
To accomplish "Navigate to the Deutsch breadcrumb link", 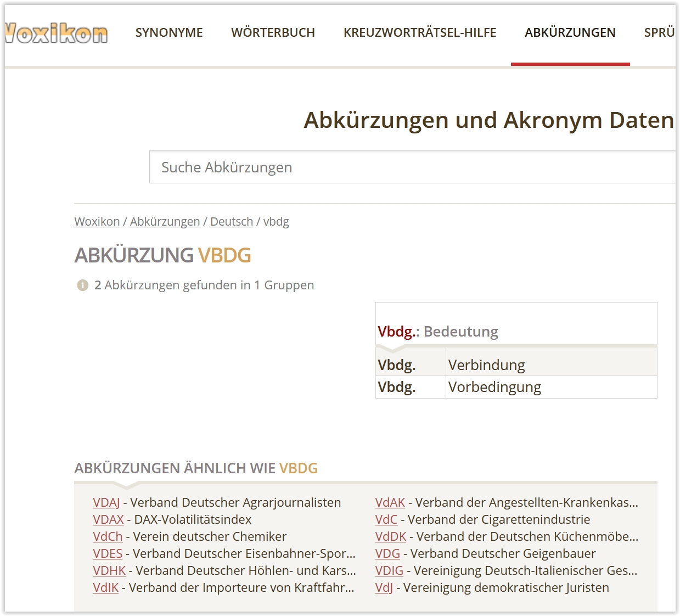I will (x=231, y=222).
